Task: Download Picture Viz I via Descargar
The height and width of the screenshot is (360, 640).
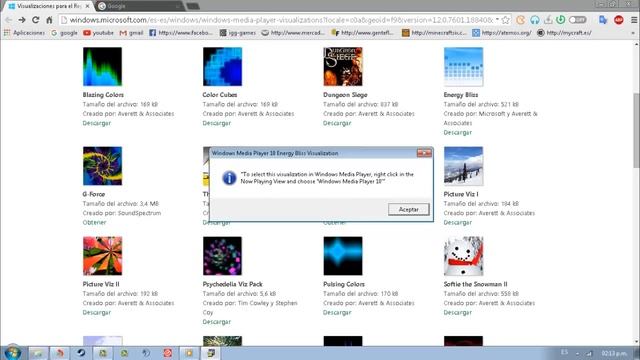Action: [x=458, y=222]
